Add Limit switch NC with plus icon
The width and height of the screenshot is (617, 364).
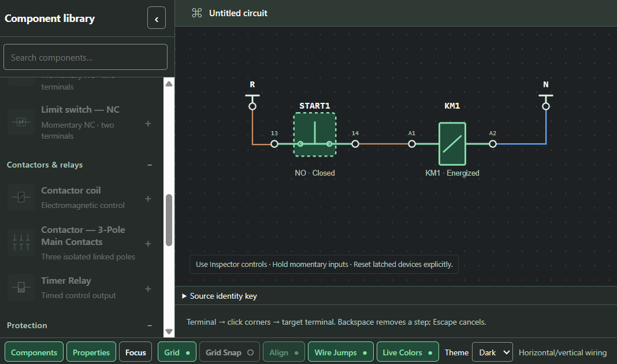pos(148,124)
